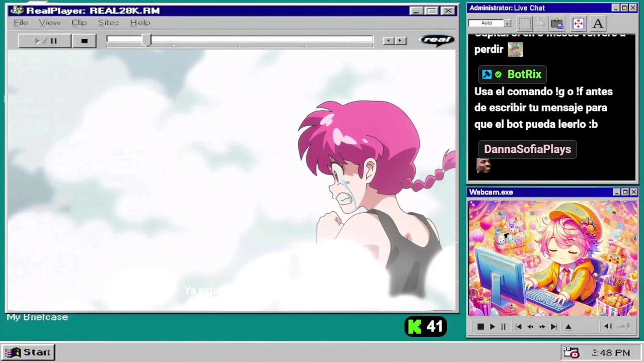Click the font A icon in Live Chat
Screen dimensions: 644x362
[598, 23]
